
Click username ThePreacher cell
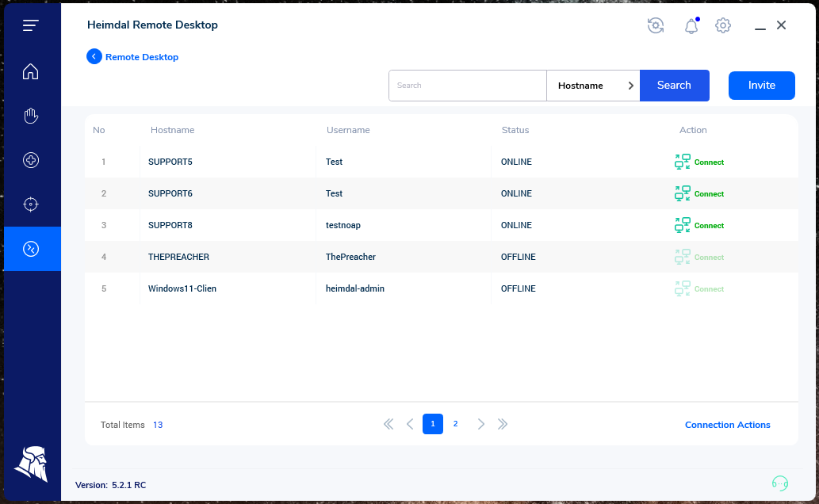(350, 257)
